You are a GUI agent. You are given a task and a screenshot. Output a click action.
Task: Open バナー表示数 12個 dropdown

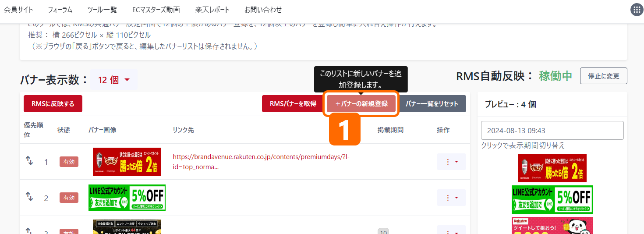pos(114,80)
